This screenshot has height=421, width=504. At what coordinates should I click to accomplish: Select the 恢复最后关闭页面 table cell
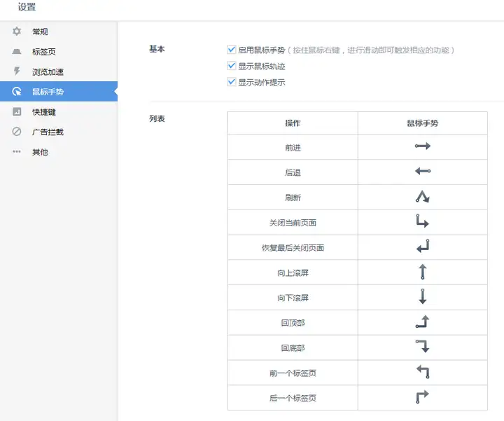293,248
